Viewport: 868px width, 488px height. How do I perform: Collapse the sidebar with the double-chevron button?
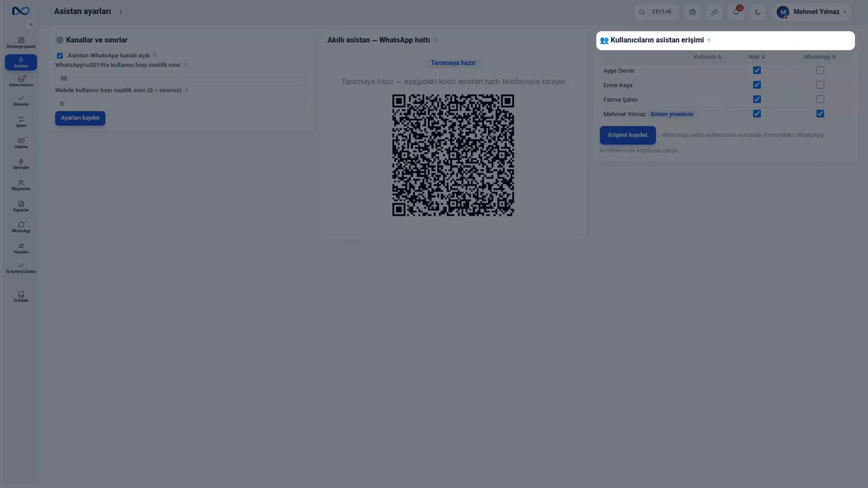point(31,24)
